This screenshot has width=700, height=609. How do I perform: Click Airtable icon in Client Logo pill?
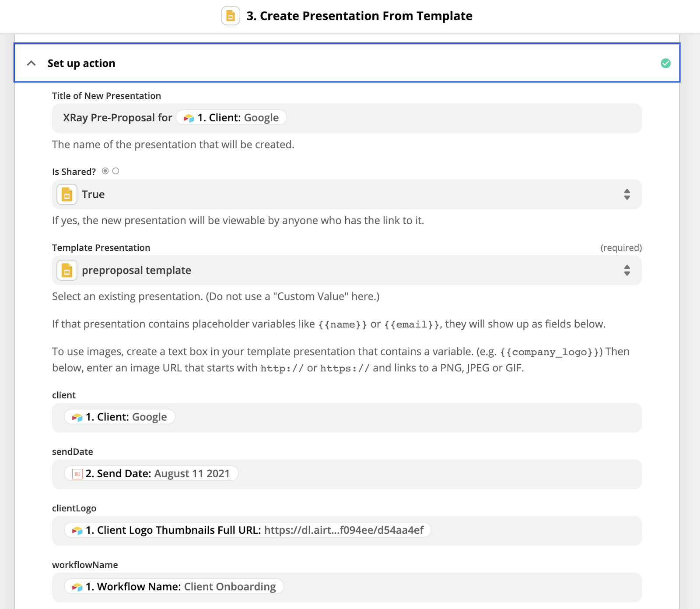[x=77, y=531]
